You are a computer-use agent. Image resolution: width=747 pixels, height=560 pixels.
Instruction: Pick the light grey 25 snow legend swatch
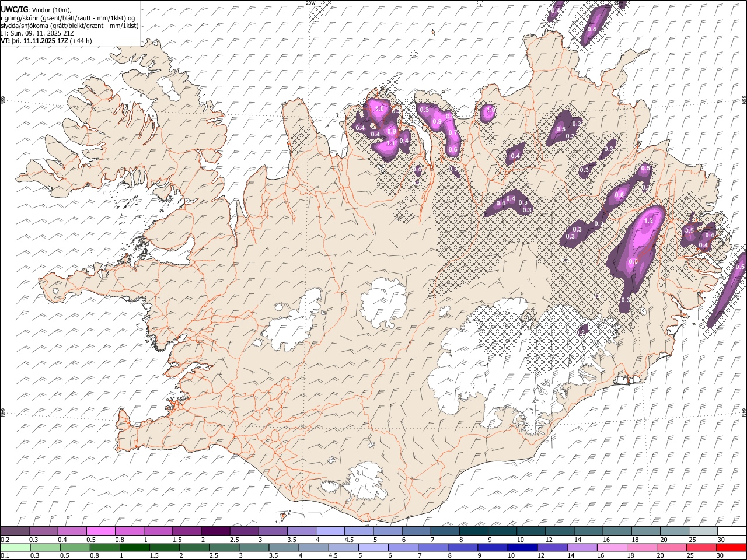[x=703, y=531]
